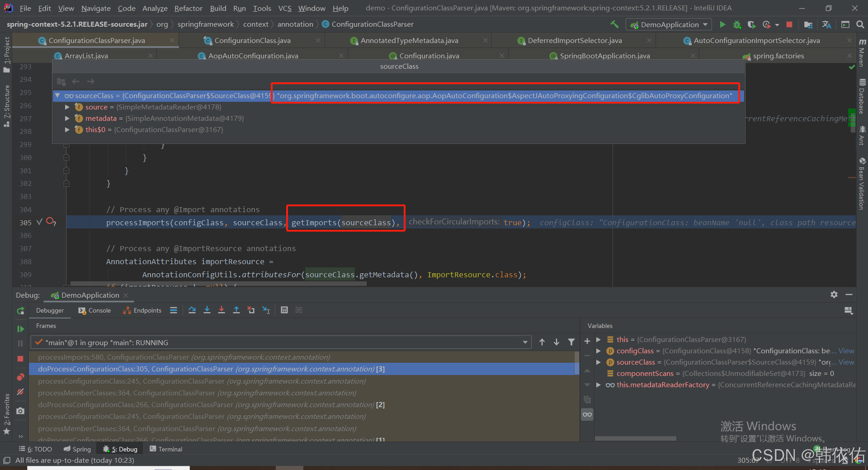This screenshot has width=868, height=470.
Task: Open the Endpoints tab
Action: tap(142, 310)
